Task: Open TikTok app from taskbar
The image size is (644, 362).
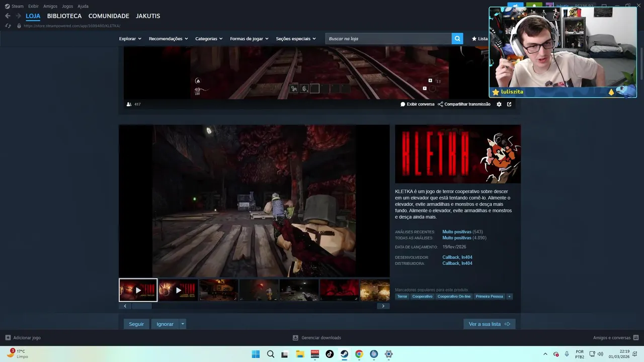Action: pos(330,354)
